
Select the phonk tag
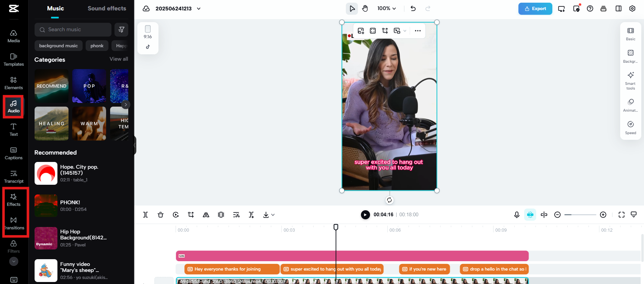pos(97,46)
